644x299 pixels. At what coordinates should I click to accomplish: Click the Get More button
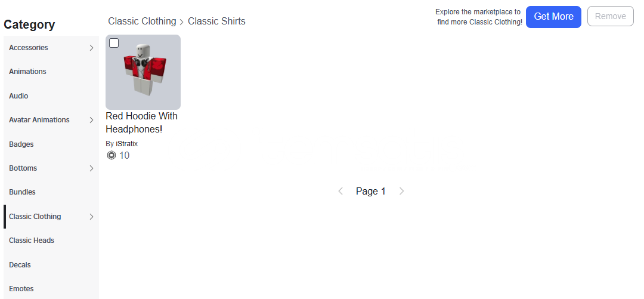click(x=553, y=17)
